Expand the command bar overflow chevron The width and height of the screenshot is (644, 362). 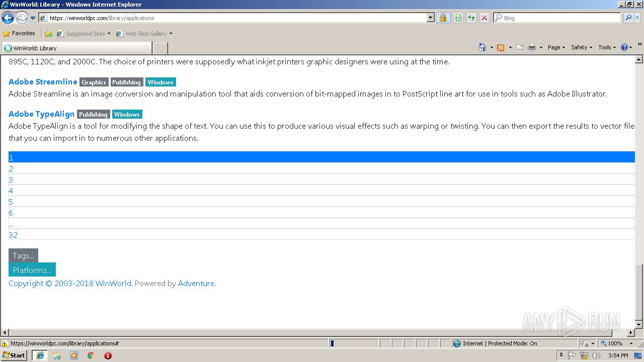[639, 45]
